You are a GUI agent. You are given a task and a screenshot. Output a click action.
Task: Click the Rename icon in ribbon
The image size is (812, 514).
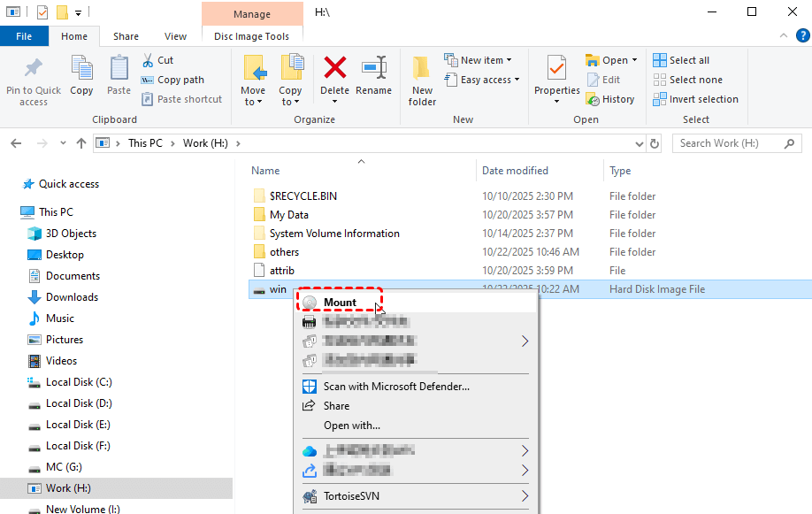[x=373, y=69]
